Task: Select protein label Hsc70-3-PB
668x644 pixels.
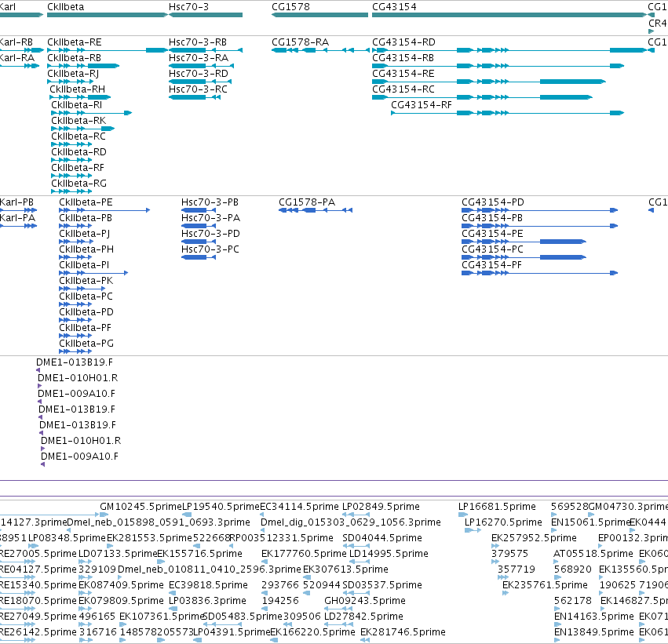Action: (210, 202)
